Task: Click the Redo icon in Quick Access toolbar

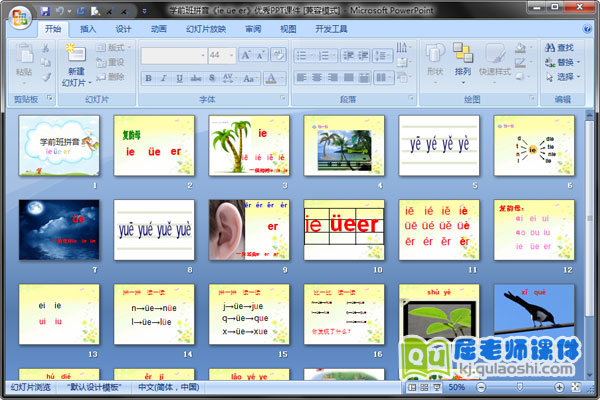Action: tap(81, 11)
